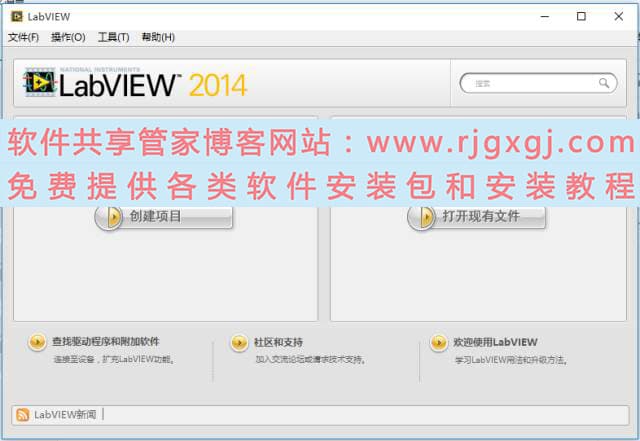Click the play arrow on 打开现有文件 button
Image resolution: width=640 pixels, height=441 pixels.
(422, 216)
